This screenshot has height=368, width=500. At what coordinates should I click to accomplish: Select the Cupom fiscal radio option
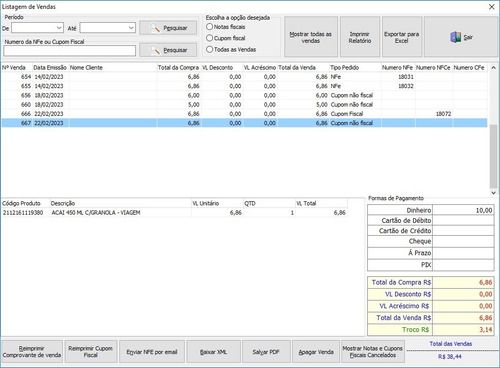point(209,38)
